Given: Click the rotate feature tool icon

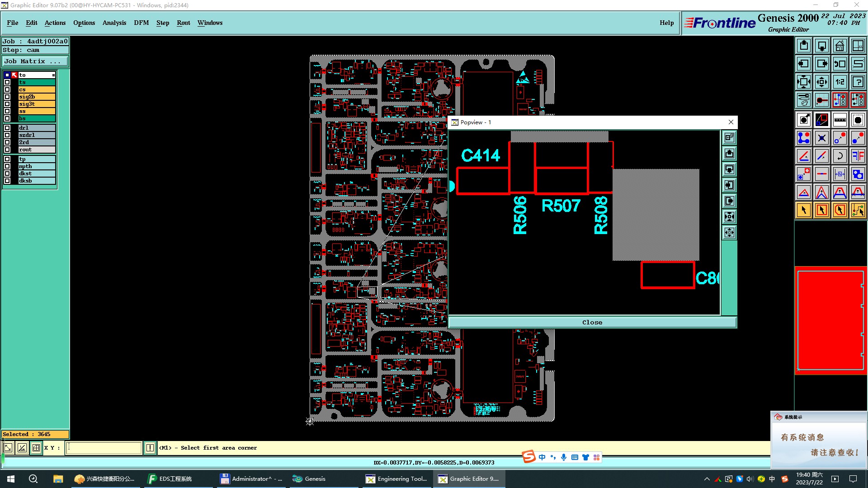Looking at the screenshot, I should (840, 156).
